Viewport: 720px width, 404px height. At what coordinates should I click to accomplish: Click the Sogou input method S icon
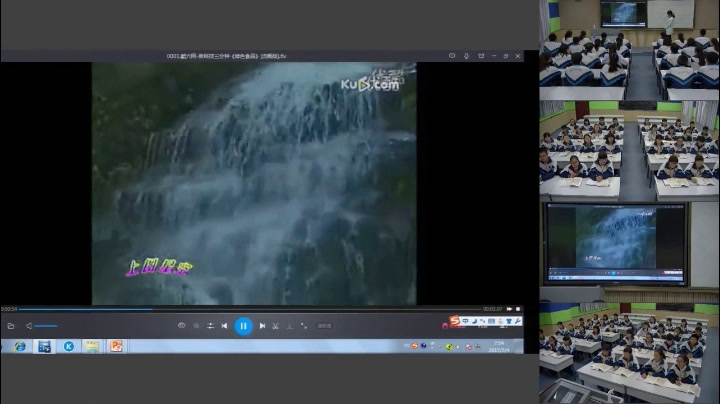(x=455, y=321)
